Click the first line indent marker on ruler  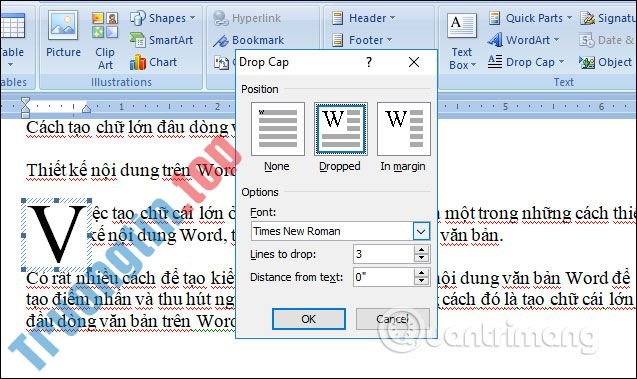25,102
